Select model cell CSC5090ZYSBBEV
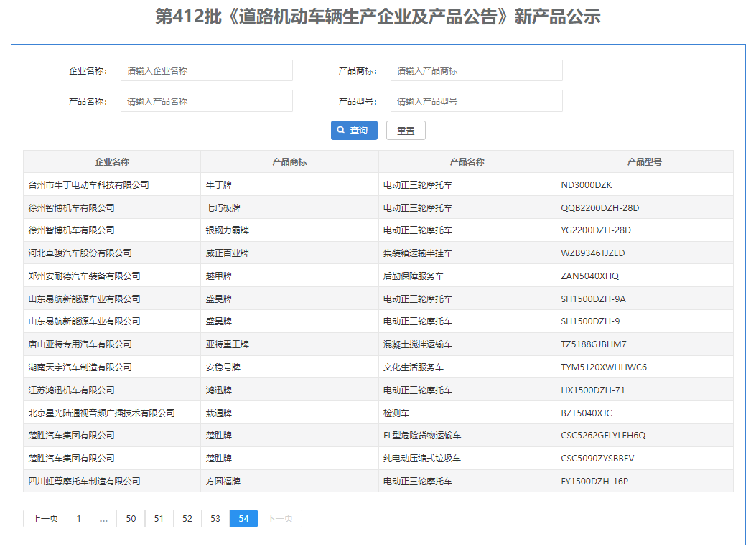The width and height of the screenshot is (756, 554). (x=644, y=458)
